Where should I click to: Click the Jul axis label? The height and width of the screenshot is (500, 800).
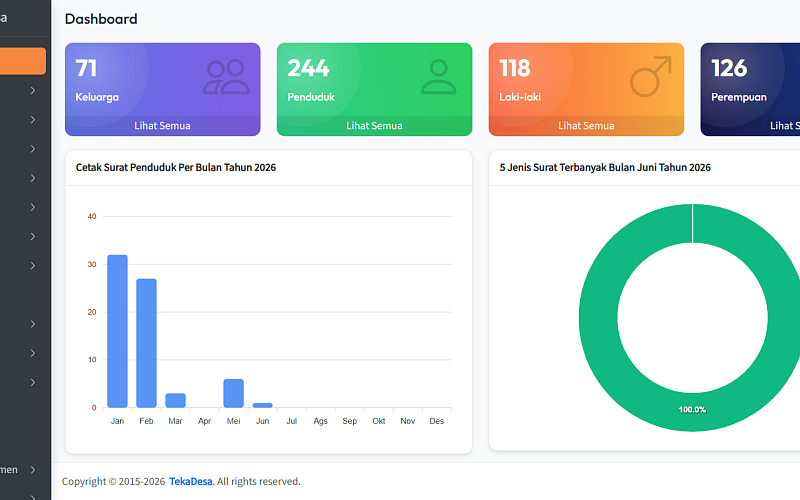pos(292,421)
